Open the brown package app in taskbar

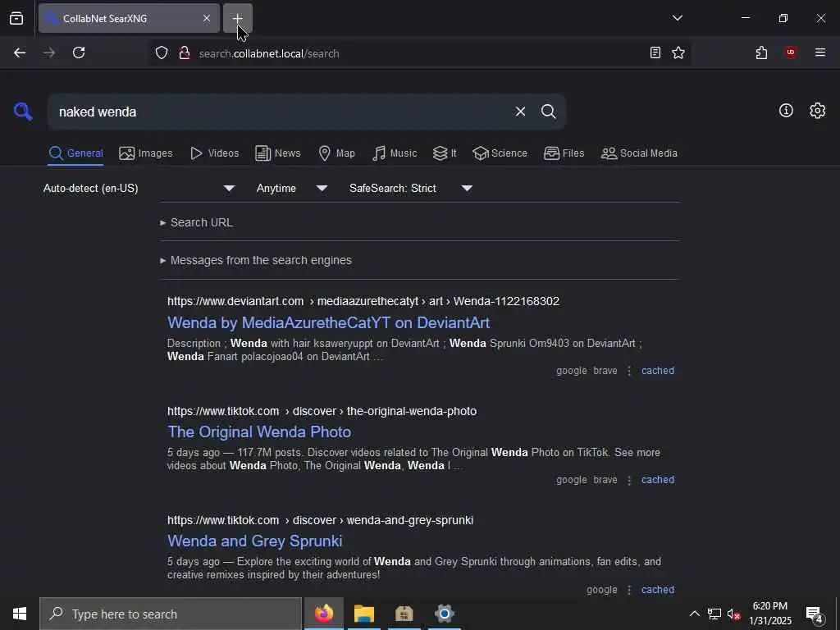(x=404, y=614)
